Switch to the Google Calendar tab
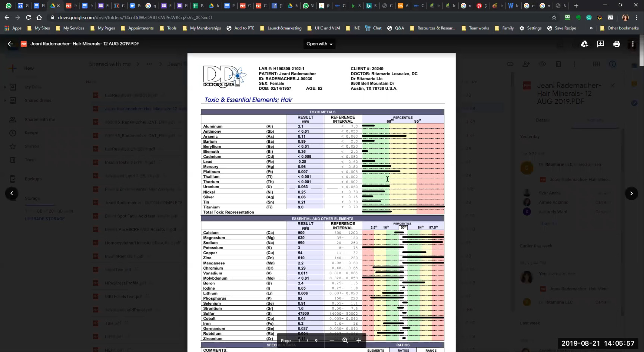The width and height of the screenshot is (644, 352). point(23,6)
